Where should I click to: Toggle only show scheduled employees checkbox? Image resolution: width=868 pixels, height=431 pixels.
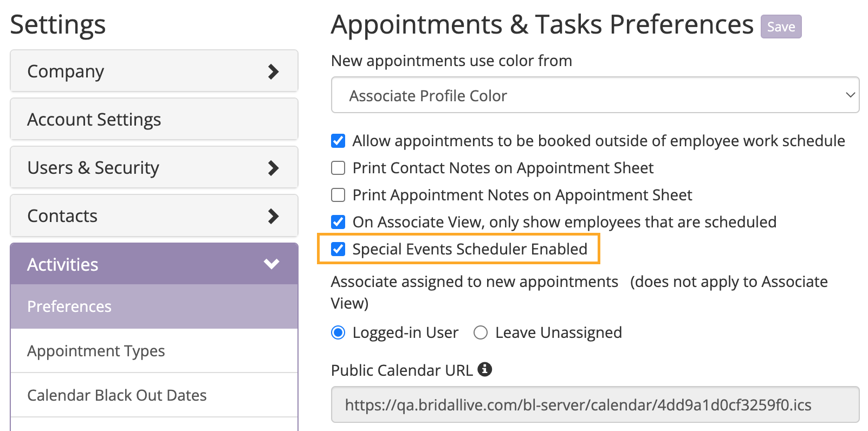(x=338, y=222)
